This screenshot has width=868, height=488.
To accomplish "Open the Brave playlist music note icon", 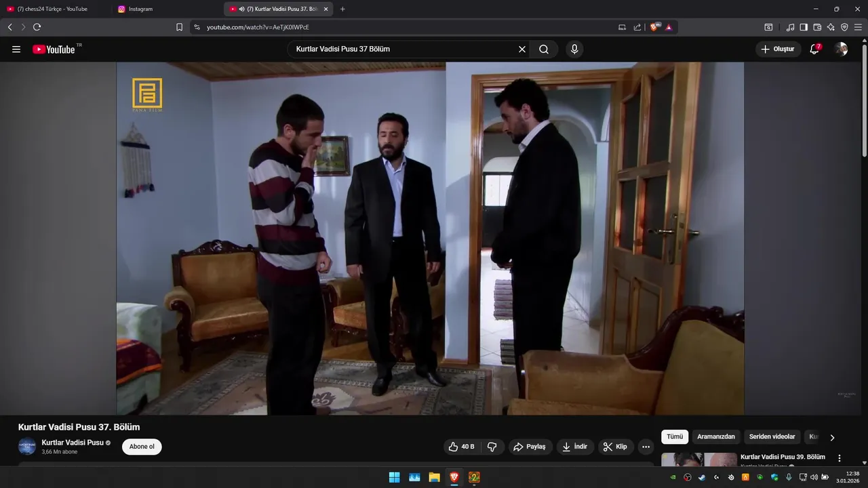I will (x=790, y=27).
